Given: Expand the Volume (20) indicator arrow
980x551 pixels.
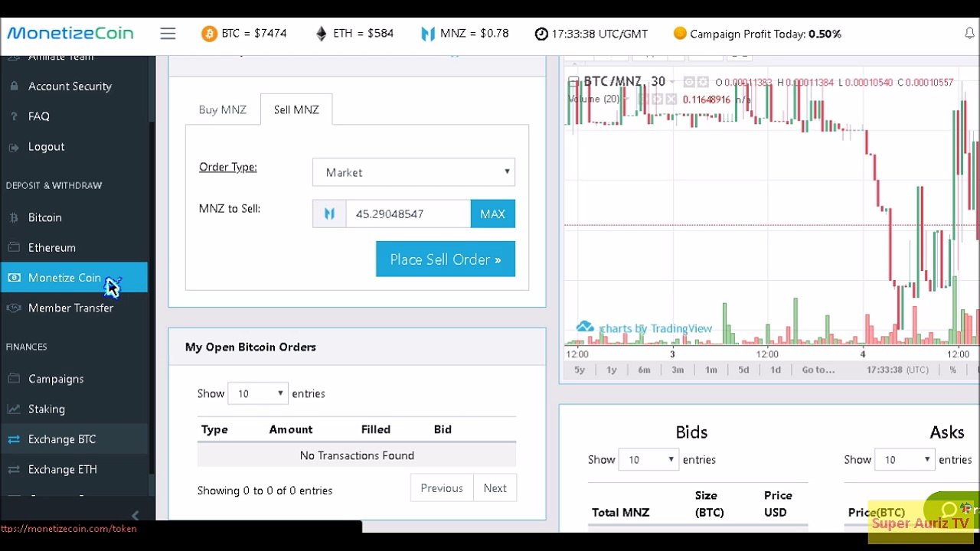Looking at the screenshot, I should [x=626, y=99].
